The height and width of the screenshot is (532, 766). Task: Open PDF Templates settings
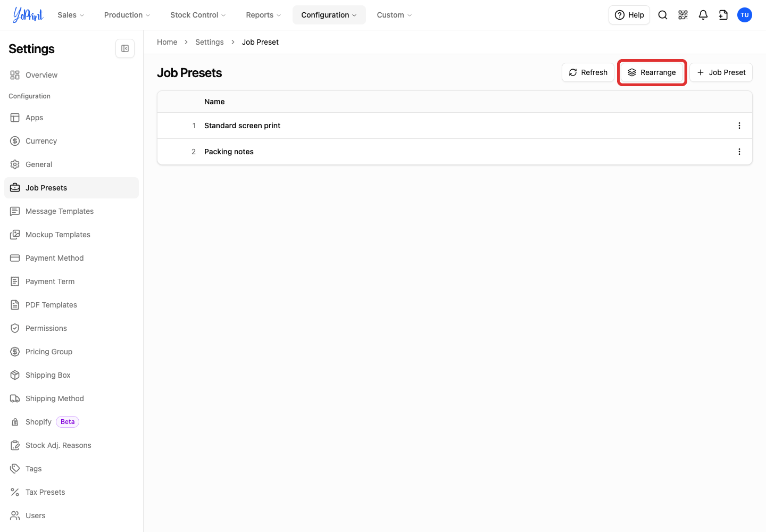71,305
